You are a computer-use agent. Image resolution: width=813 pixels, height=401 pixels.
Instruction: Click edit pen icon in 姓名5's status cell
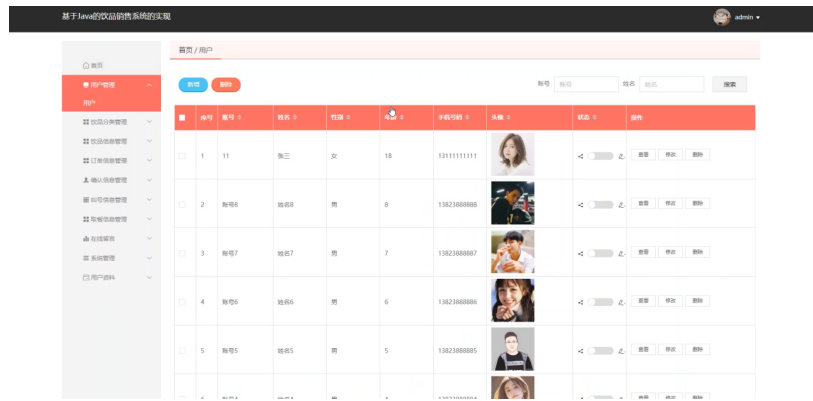point(622,351)
